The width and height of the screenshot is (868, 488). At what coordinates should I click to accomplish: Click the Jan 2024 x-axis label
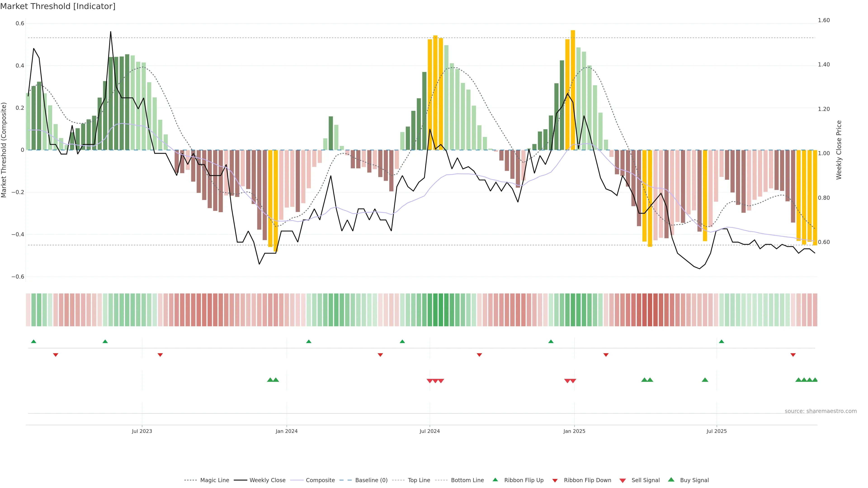coord(286,431)
